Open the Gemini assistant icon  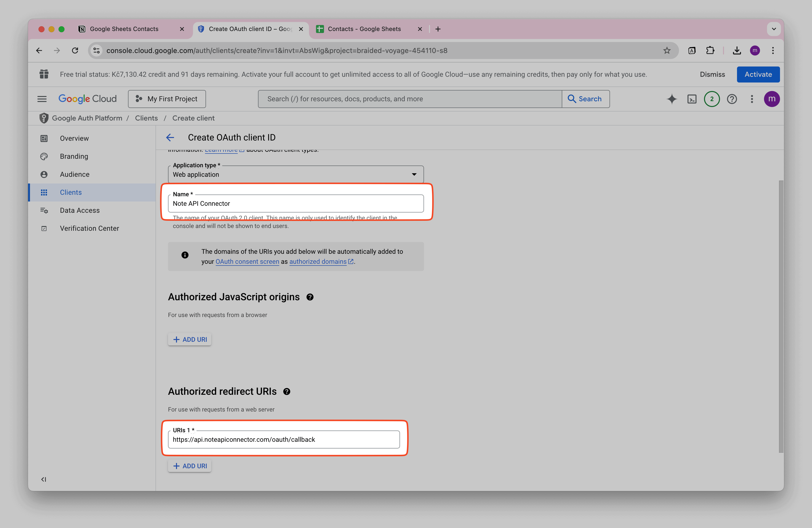click(x=671, y=99)
